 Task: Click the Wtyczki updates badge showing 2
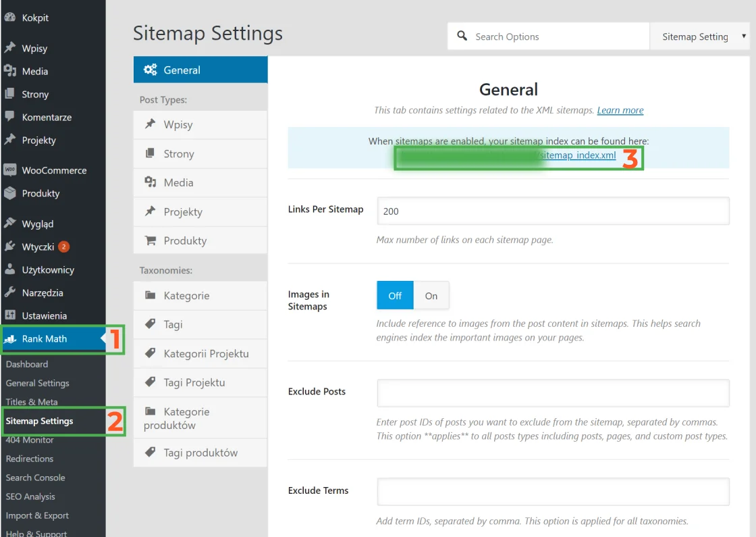63,247
